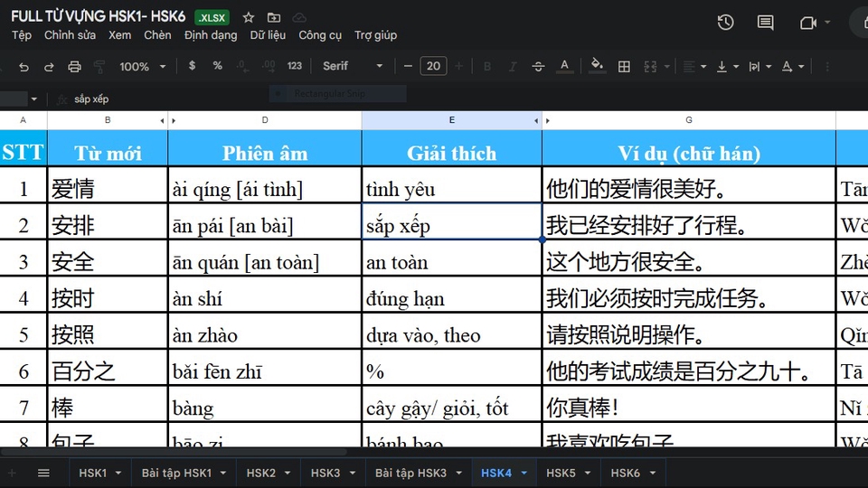Image resolution: width=868 pixels, height=488 pixels.
Task: Show all sheets list icon
Action: pos(43,473)
